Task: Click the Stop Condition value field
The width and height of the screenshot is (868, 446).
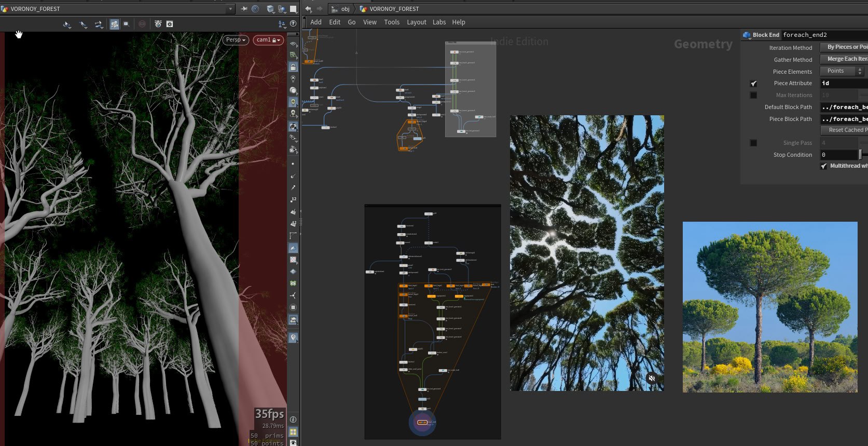Action: coord(838,155)
